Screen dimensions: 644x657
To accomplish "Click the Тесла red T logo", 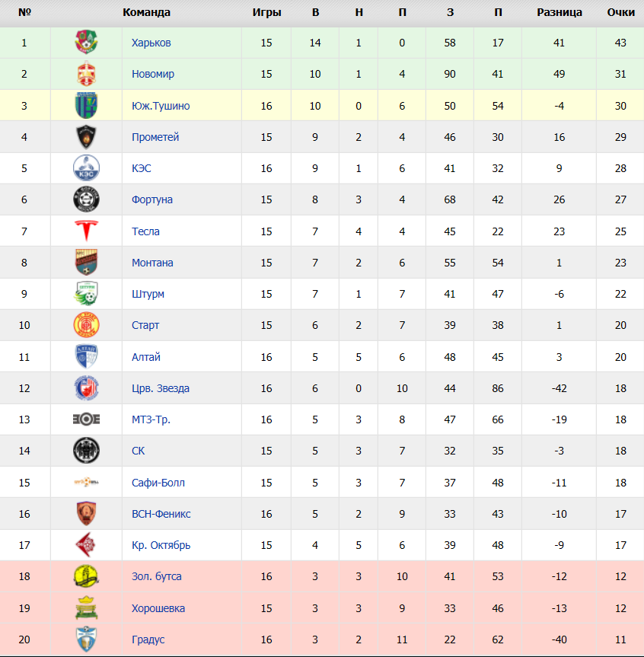I will (x=86, y=231).
